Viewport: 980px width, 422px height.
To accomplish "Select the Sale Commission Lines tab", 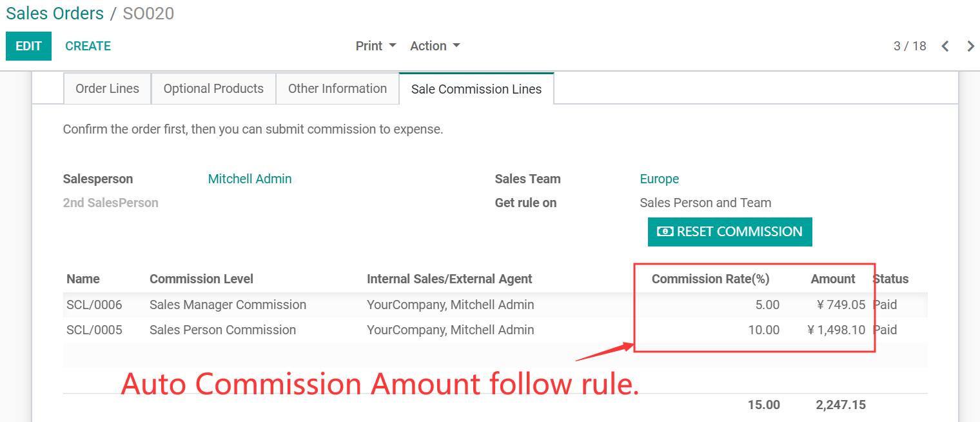I will click(x=476, y=89).
